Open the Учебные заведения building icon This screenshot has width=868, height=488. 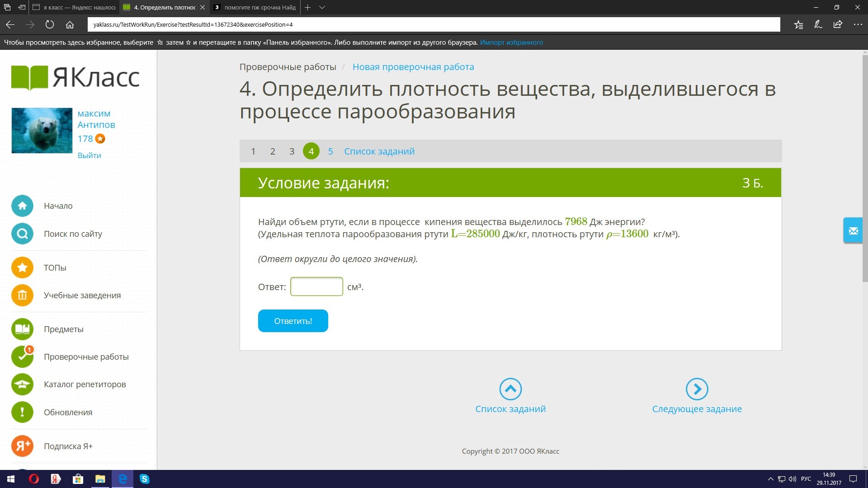(x=22, y=296)
